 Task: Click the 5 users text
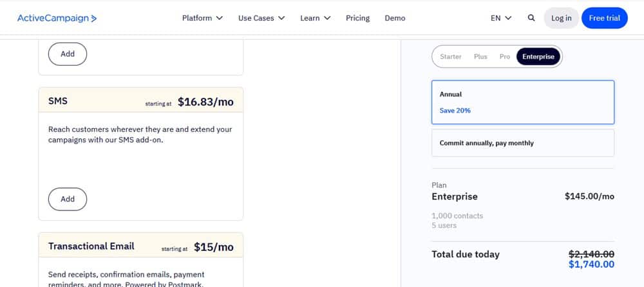pyautogui.click(x=444, y=225)
